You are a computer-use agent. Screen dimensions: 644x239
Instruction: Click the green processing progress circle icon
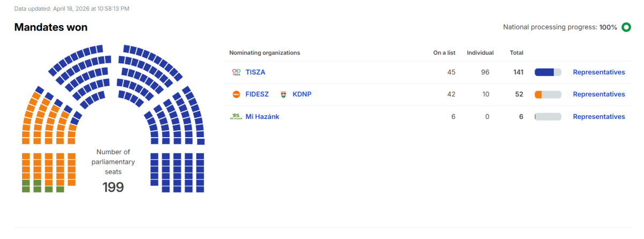coord(626,27)
